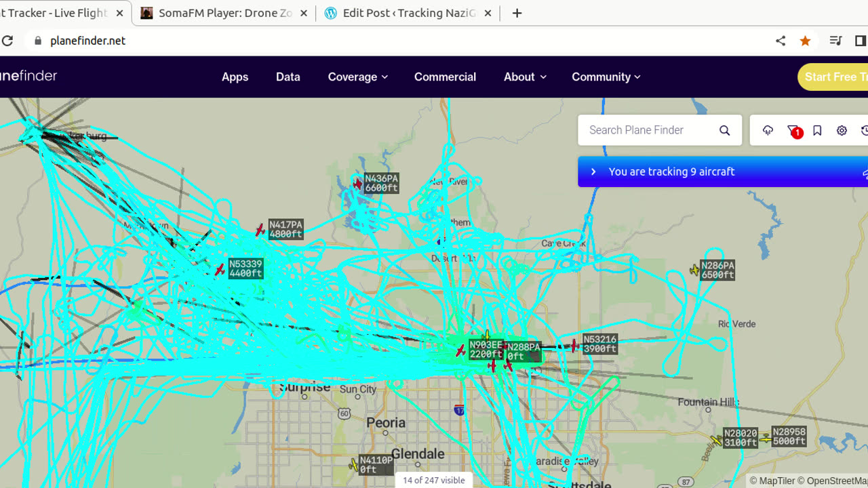This screenshot has height=488, width=868.
Task: Click the N286PA 6500ft label
Action: click(717, 270)
